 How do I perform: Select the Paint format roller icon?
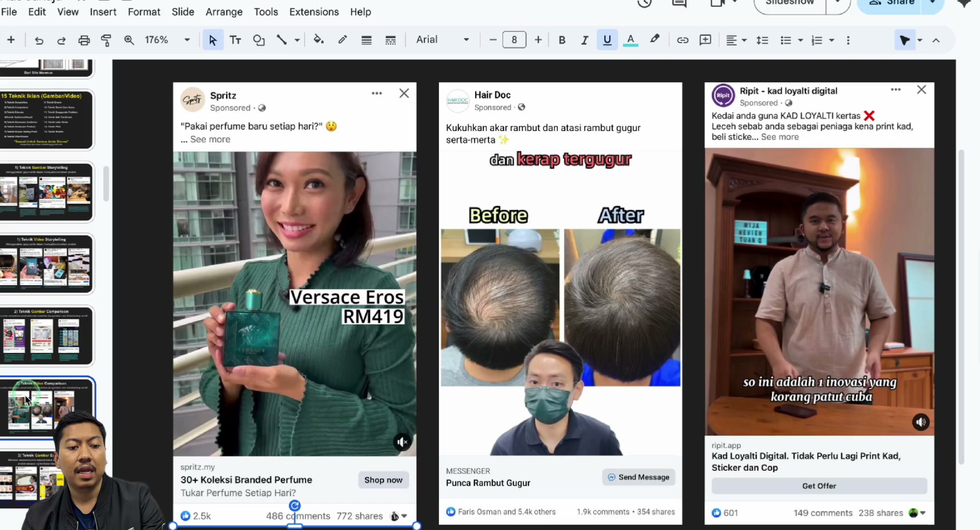106,40
